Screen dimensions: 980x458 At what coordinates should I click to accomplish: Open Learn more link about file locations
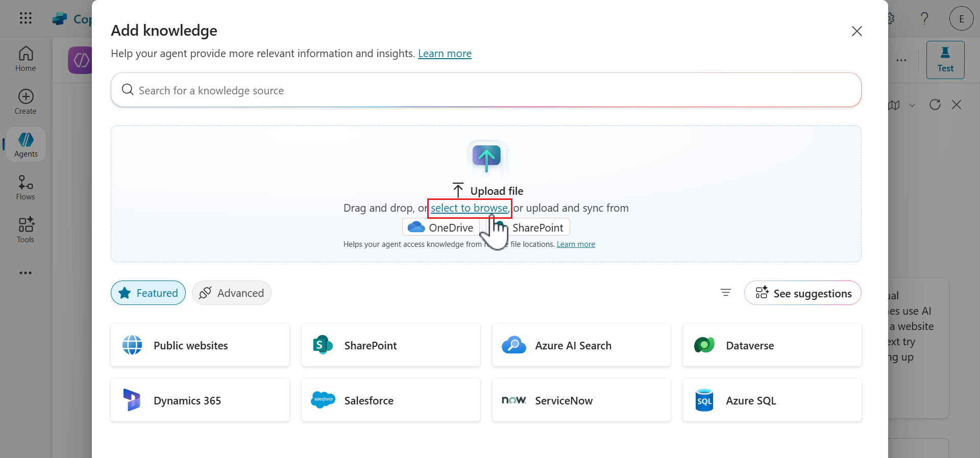pos(576,244)
